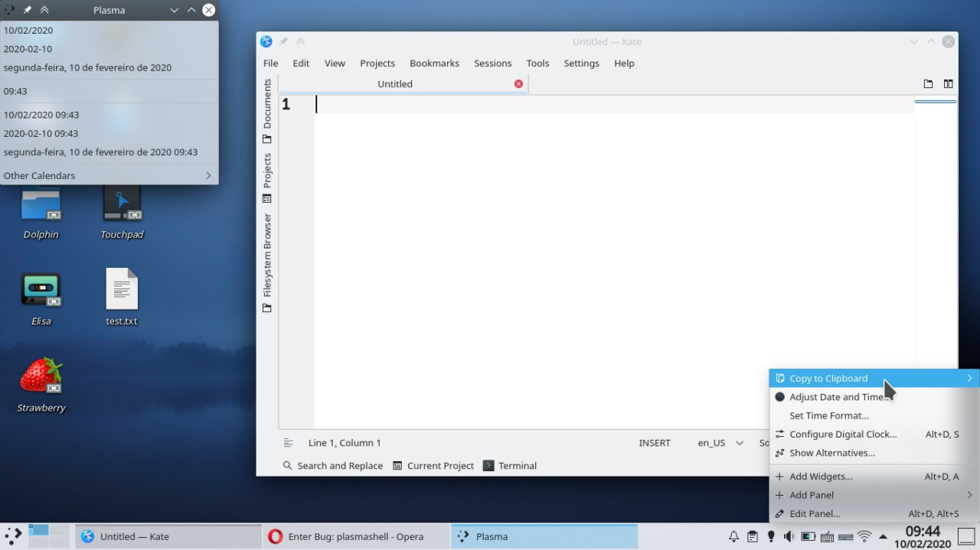This screenshot has height=550, width=980.
Task: Click the Show Desktop button in panel
Action: [x=966, y=536]
